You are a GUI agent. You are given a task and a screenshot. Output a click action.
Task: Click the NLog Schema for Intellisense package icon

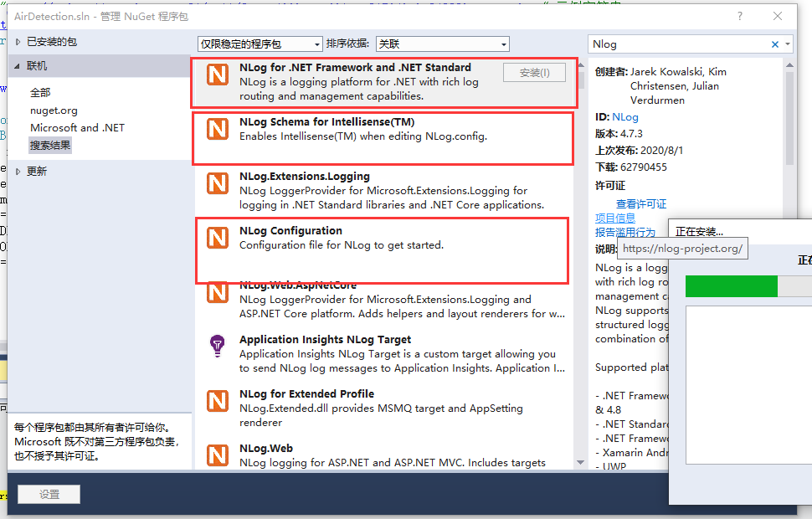click(x=218, y=128)
